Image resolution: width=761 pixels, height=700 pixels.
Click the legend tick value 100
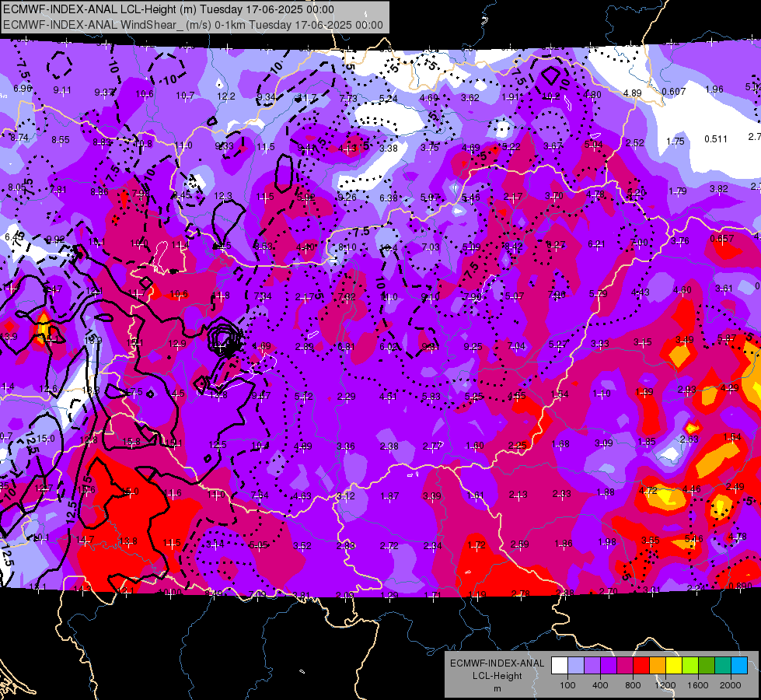point(567,685)
